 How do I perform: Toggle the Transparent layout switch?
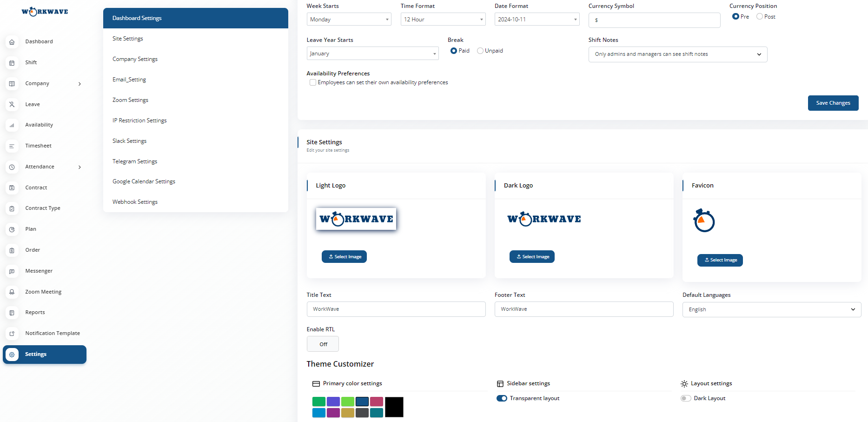pyautogui.click(x=502, y=398)
